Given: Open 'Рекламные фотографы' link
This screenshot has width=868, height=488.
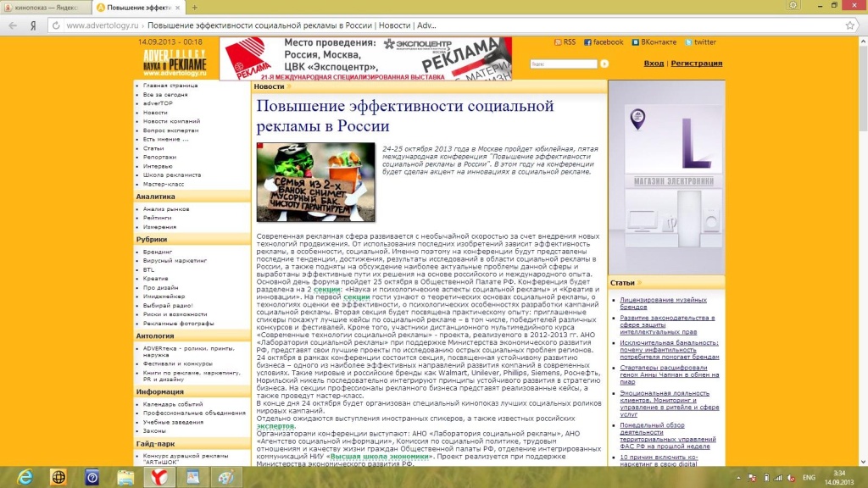Looking at the screenshot, I should pos(178,324).
